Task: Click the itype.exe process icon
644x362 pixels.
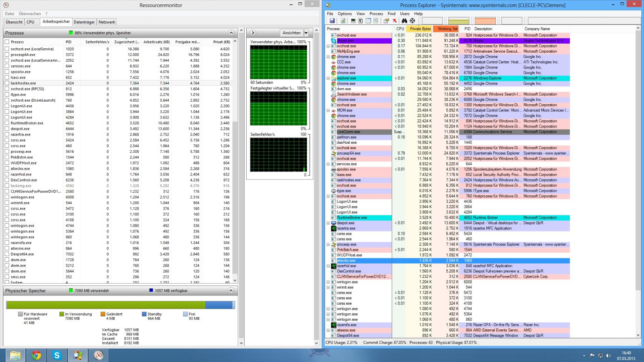Action: click(x=334, y=191)
